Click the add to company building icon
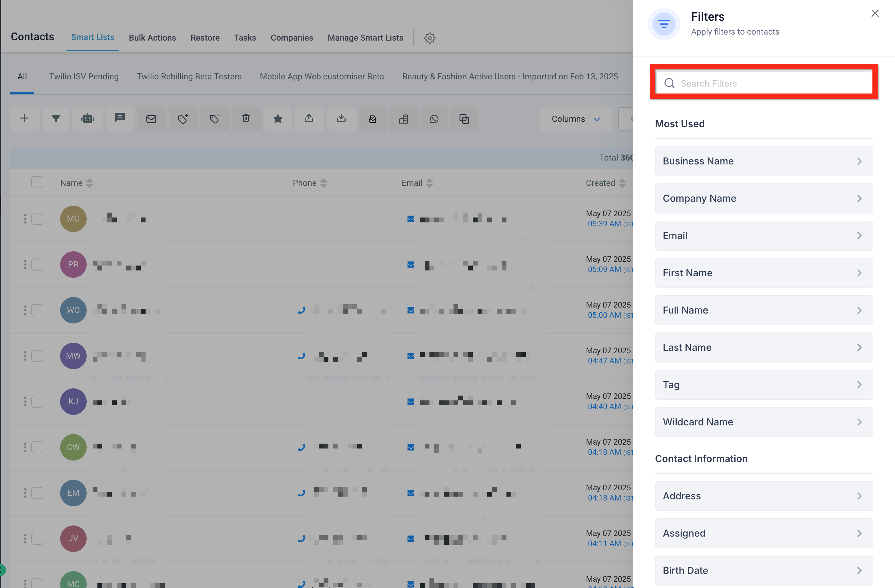This screenshot has height=588, width=895. (x=404, y=119)
